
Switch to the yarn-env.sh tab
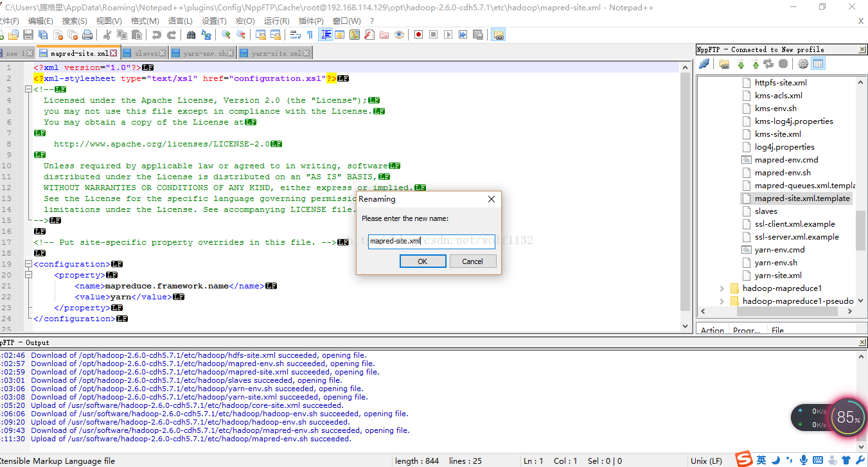[204, 53]
